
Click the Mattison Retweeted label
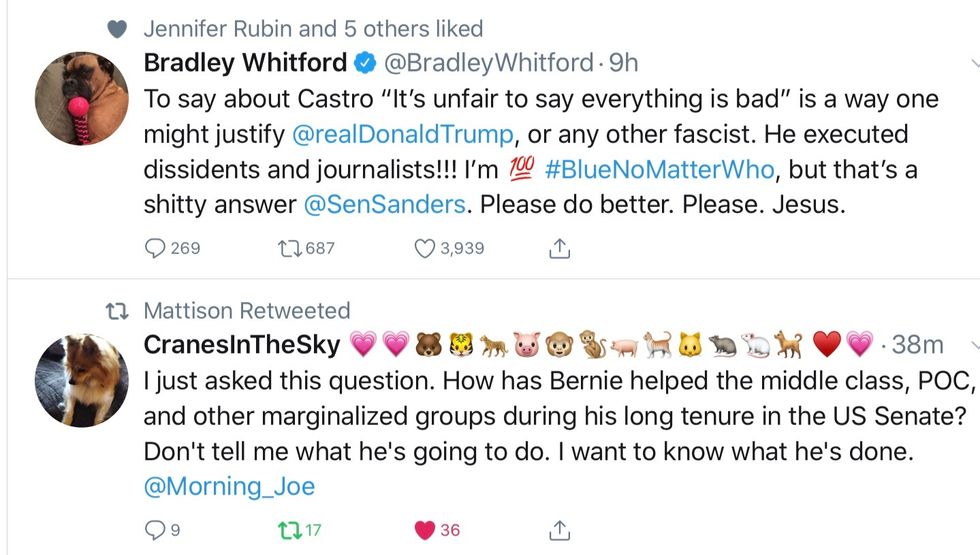coord(246,310)
